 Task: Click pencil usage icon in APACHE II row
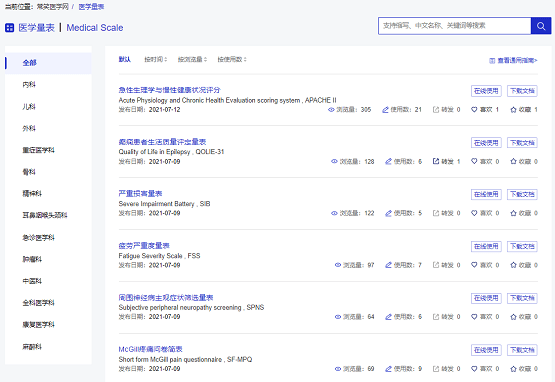385,110
